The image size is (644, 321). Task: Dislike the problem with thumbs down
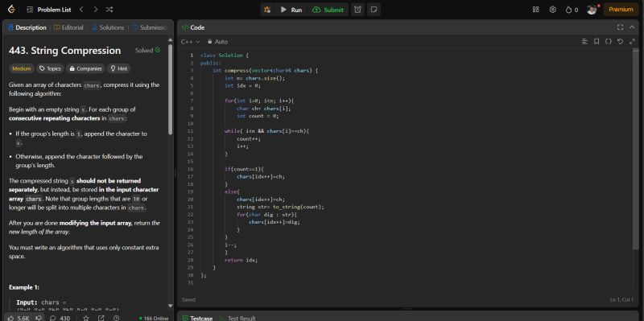[x=39, y=318]
